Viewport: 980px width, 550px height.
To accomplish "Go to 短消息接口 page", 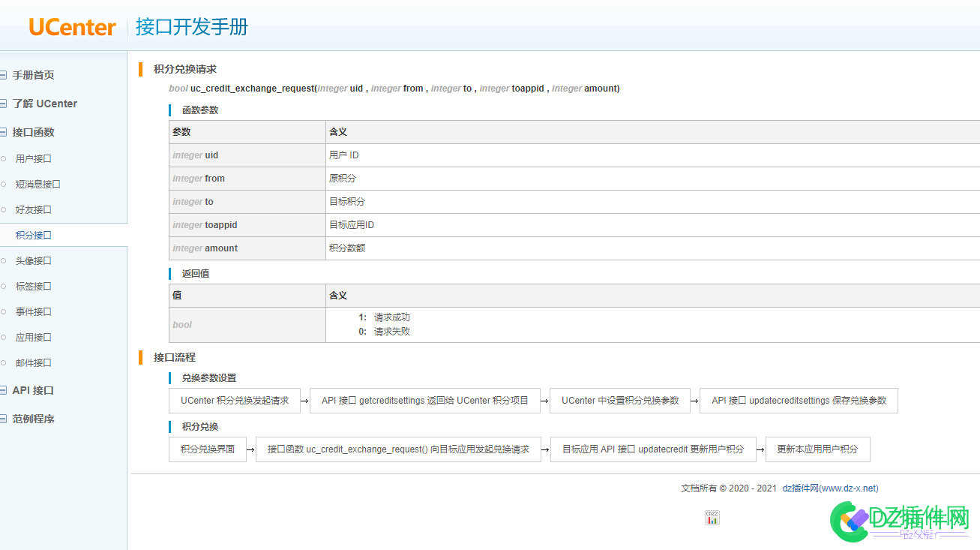I will click(x=38, y=185).
